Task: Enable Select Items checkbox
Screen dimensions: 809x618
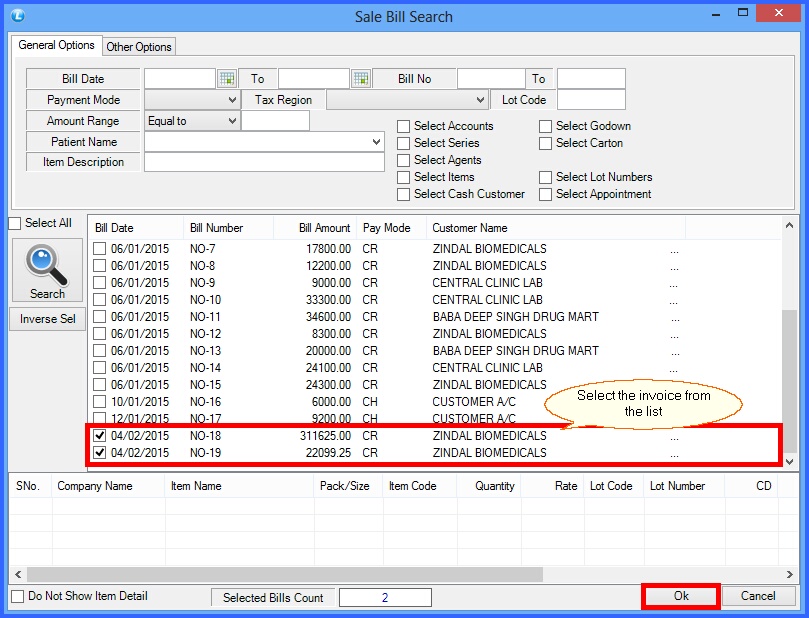Action: pyautogui.click(x=403, y=177)
